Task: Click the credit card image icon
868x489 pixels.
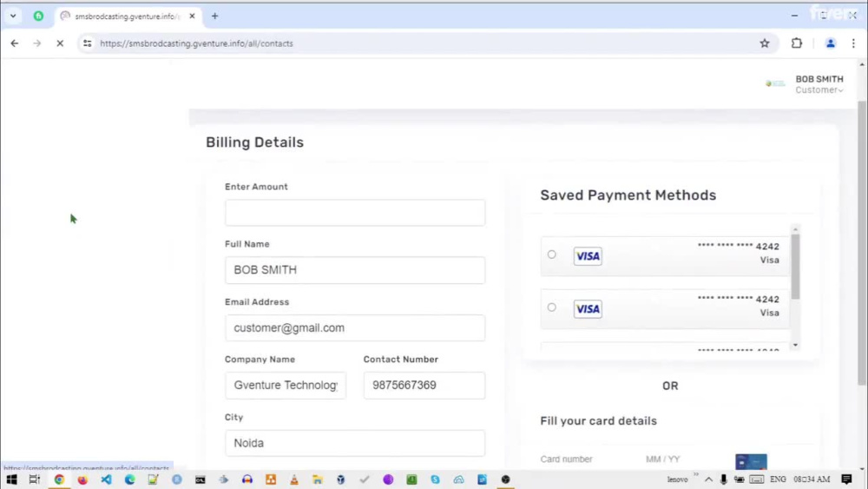Action: coord(751,461)
